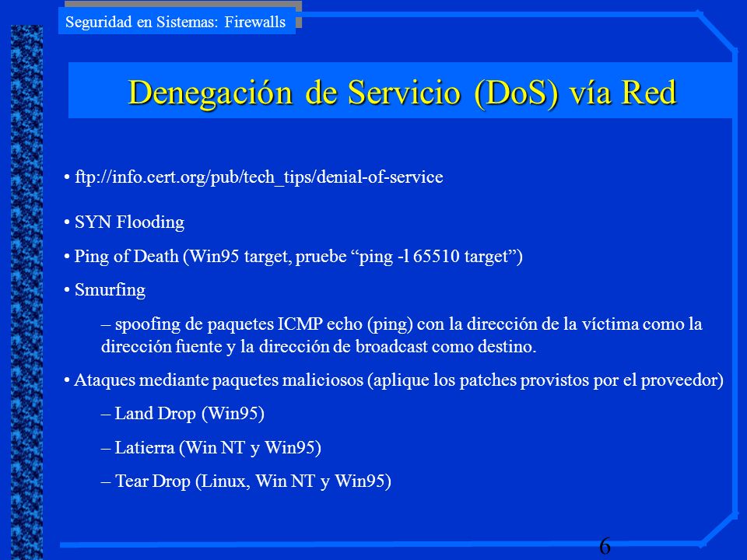The image size is (747, 560).
Task: Click the 'Land Drop (Win95)' sub-item
Action: tap(183, 413)
